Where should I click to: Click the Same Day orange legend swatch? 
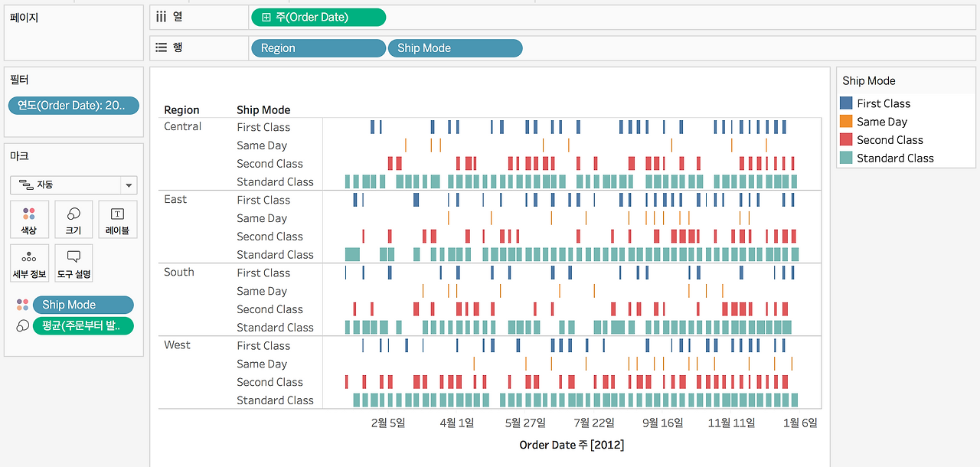846,122
